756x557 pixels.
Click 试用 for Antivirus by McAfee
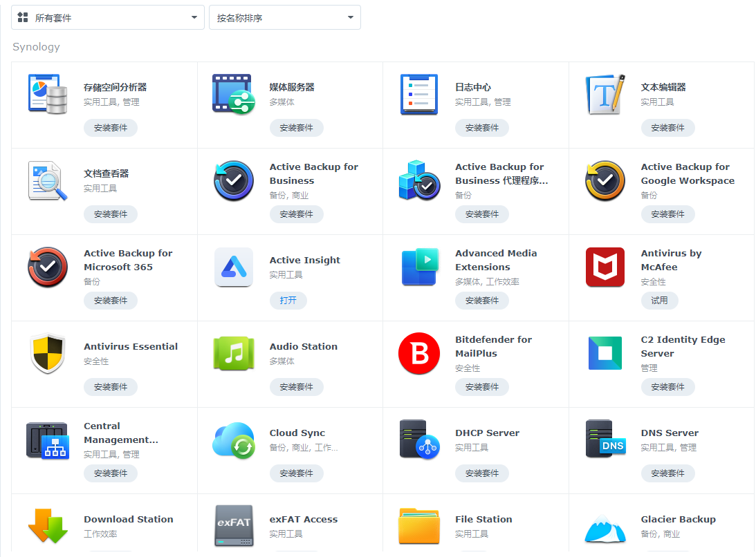(x=659, y=300)
